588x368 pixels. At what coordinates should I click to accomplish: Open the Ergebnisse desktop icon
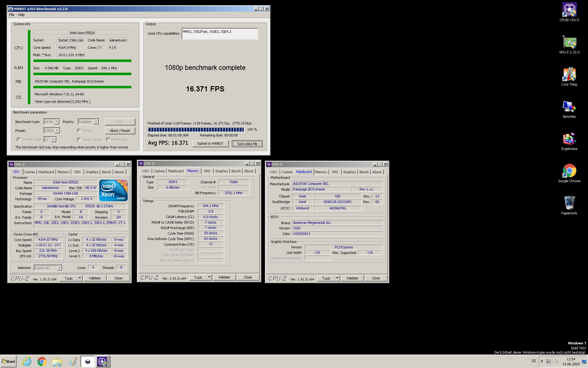569,141
